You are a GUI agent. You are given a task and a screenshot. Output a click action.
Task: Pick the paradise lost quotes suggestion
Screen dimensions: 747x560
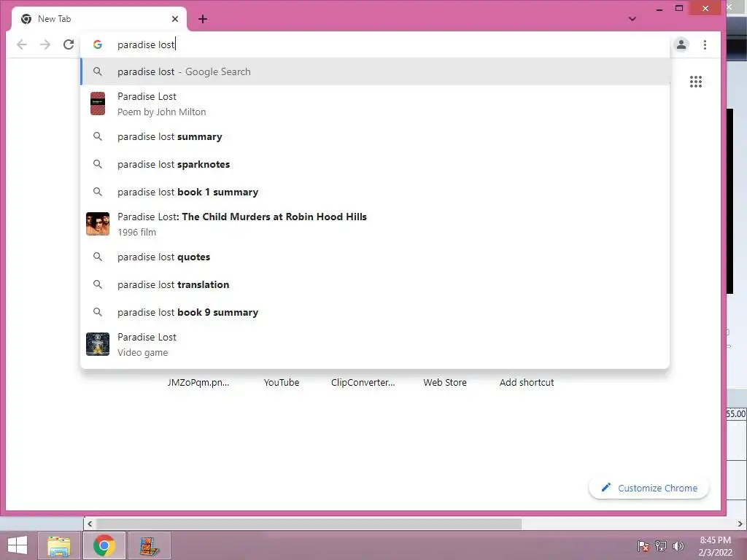coord(376,257)
